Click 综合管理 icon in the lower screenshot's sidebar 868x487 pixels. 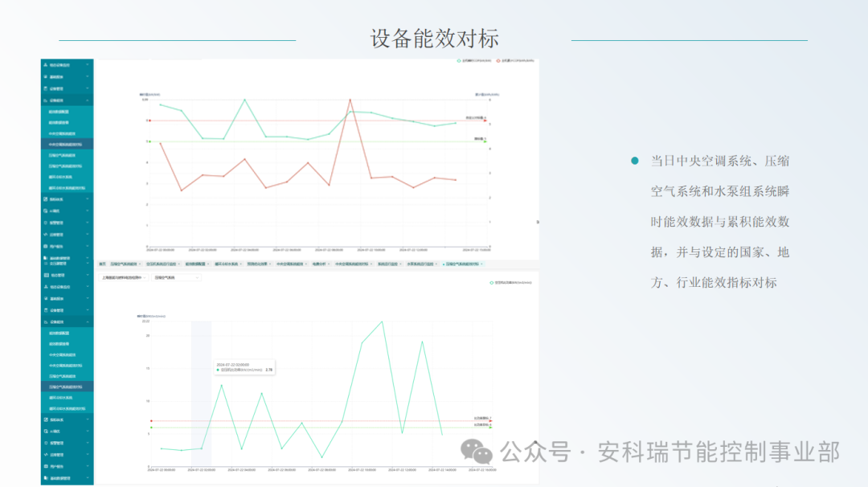46,275
